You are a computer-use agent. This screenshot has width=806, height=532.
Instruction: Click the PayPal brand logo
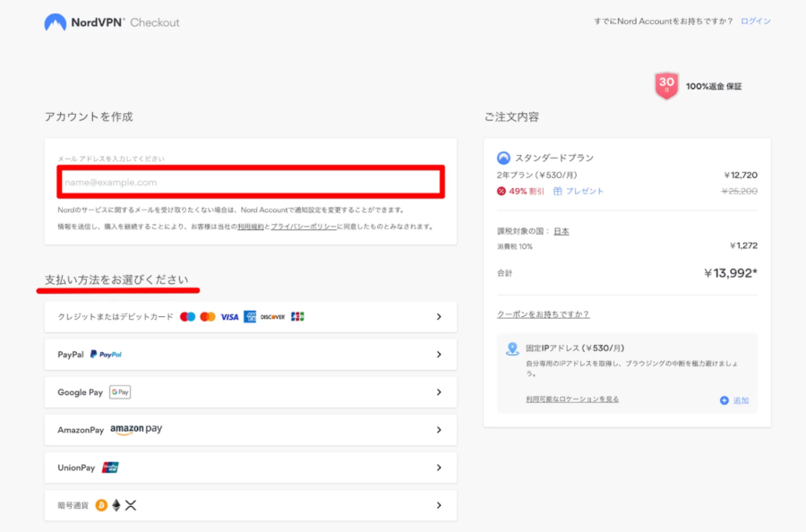coord(106,354)
